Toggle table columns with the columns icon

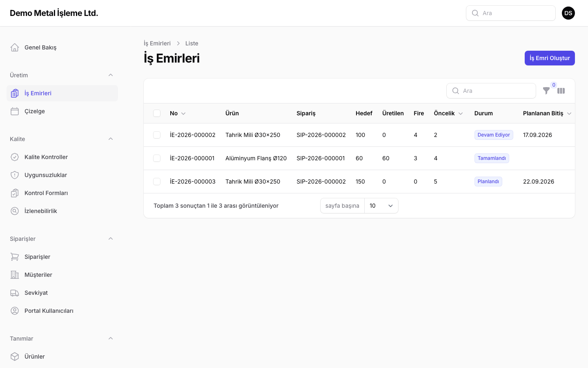pos(561,91)
